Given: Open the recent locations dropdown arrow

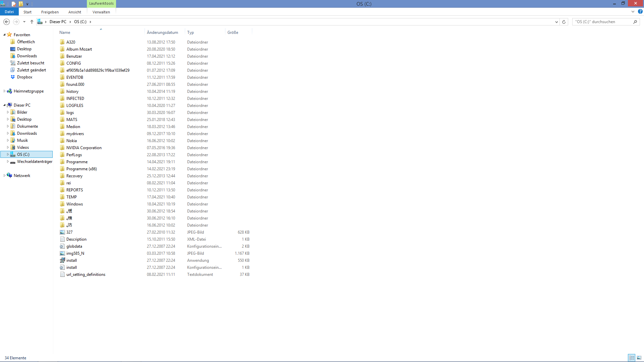Looking at the screenshot, I should [24, 22].
